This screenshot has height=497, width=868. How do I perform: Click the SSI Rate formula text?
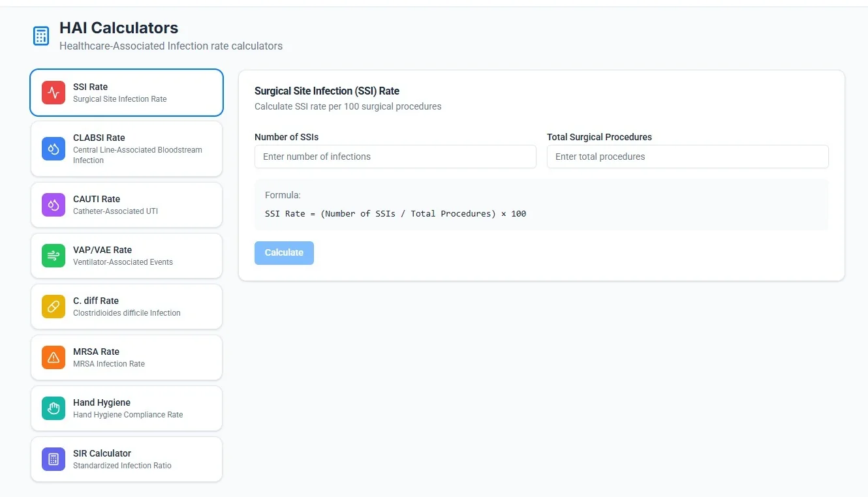[x=395, y=214]
